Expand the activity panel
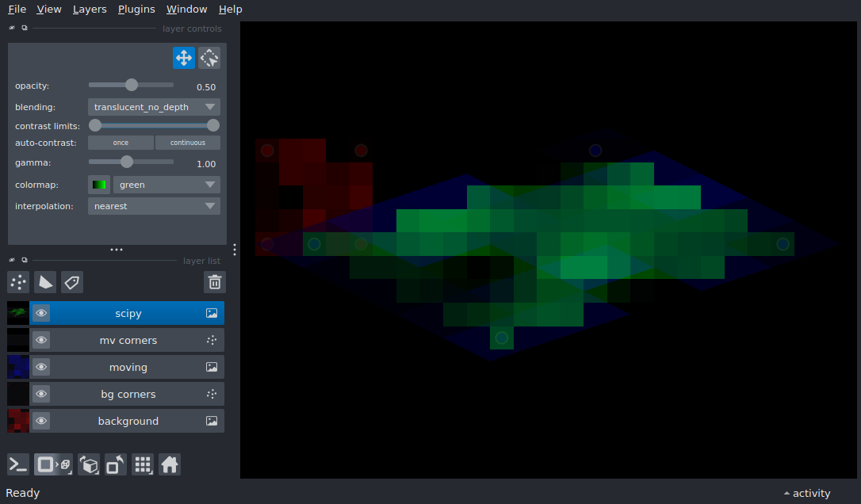Viewport: 861px width, 504px height. [x=806, y=493]
